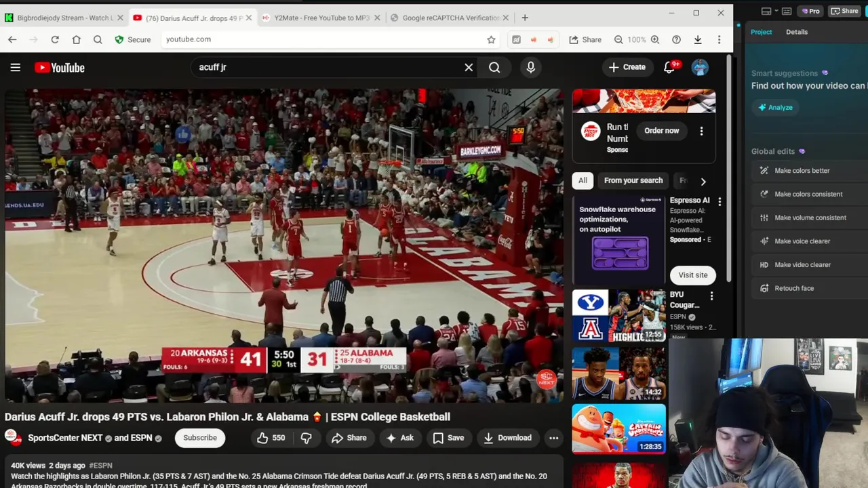Image resolution: width=868 pixels, height=488 pixels.
Task: Click the #ESPN hashtag link
Action: (x=100, y=466)
